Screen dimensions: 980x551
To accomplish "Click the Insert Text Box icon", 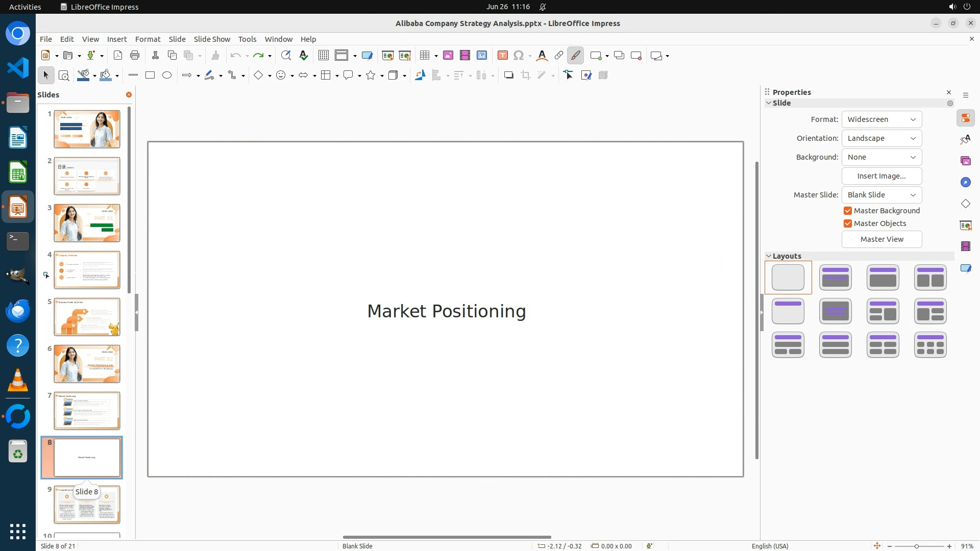I will coord(502,56).
